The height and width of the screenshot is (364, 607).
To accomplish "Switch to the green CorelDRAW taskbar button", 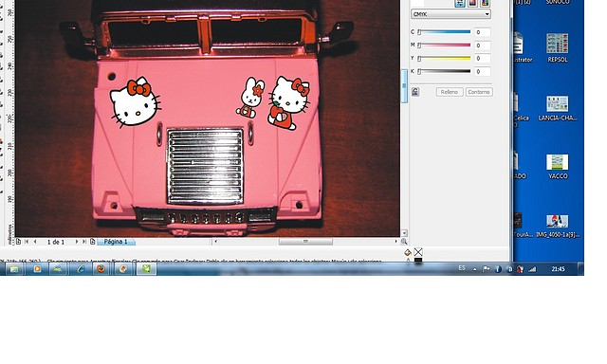I will point(146,269).
